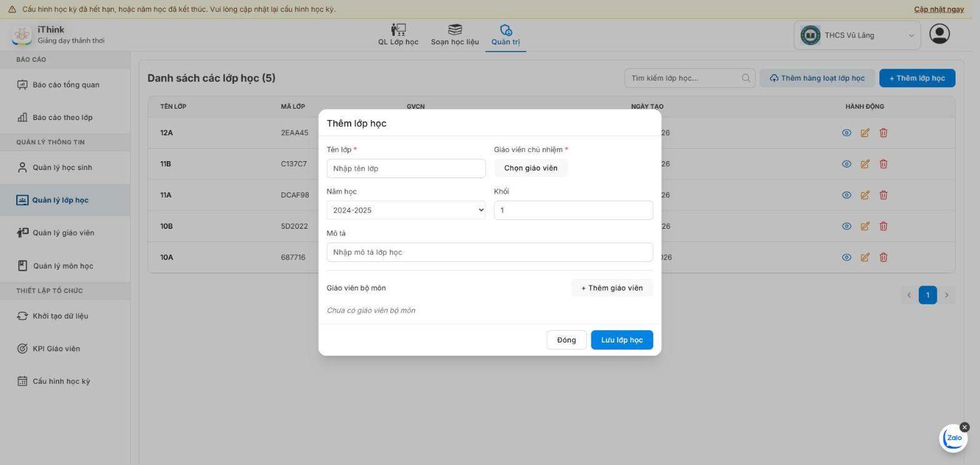980x465 pixels.
Task: Click Chọn giáo viên button
Action: (531, 168)
